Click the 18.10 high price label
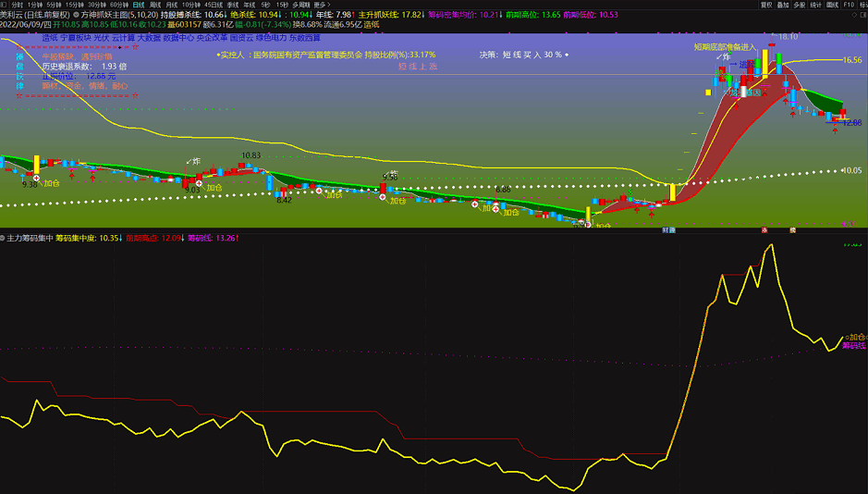Viewport: 868px width, 494px height. (788, 37)
